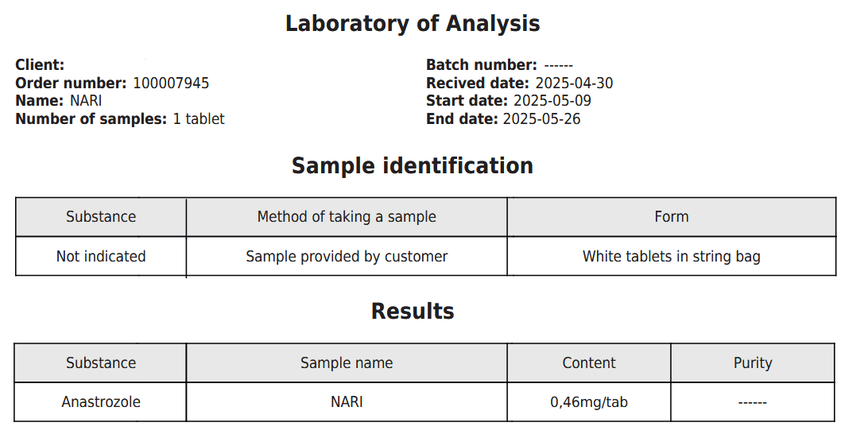Select the end date 2025-05-26

coord(542,119)
